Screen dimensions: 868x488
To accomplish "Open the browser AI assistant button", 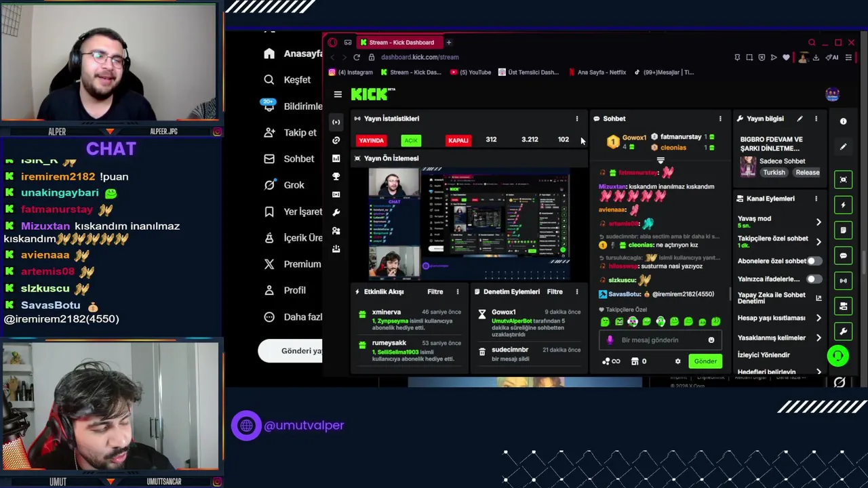I will point(833,58).
